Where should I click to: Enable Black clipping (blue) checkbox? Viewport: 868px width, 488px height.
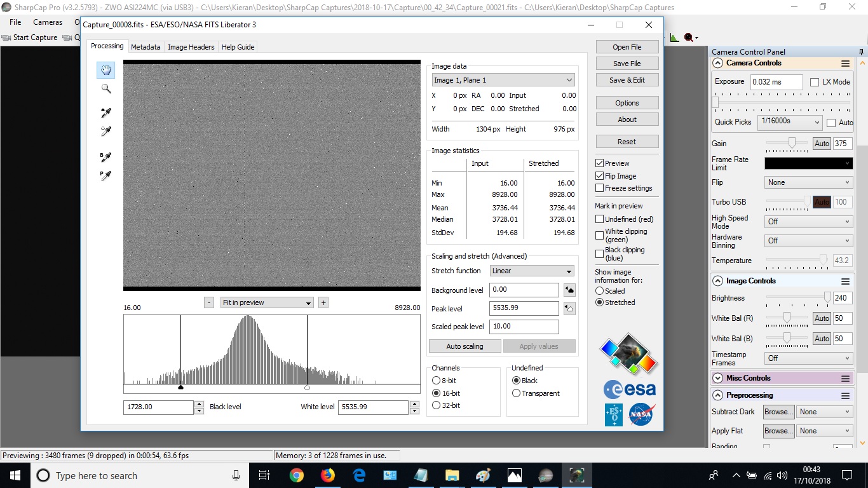(x=599, y=254)
